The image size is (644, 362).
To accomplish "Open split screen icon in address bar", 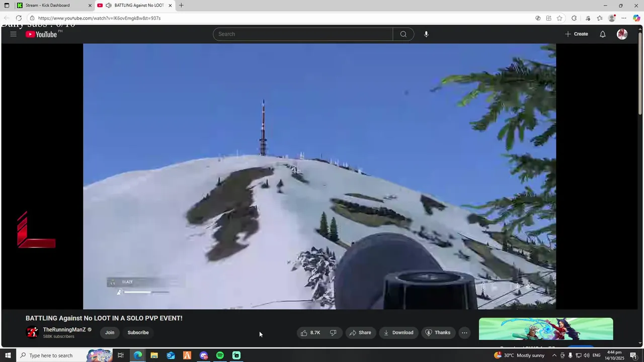I will tap(548, 18).
